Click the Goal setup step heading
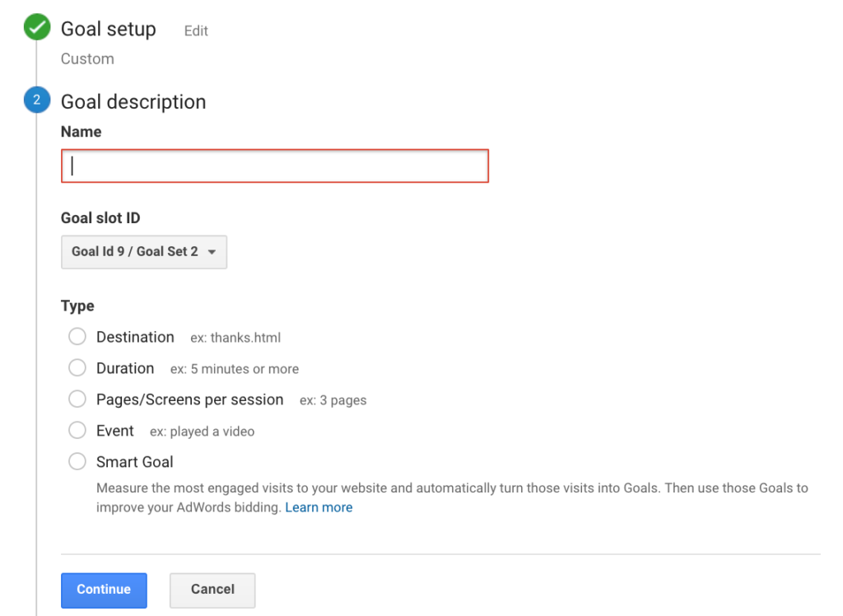The width and height of the screenshot is (843, 616). coord(108,30)
